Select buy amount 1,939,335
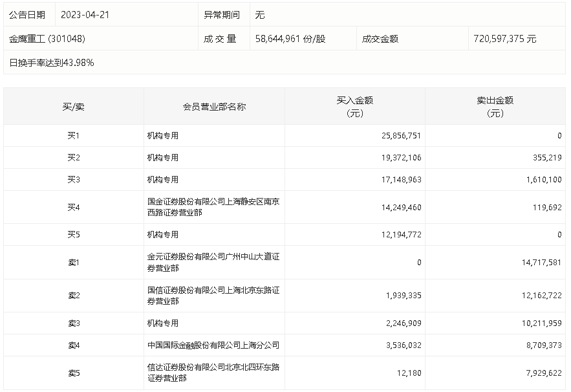Screen dimensions: 571x392 click(x=404, y=296)
